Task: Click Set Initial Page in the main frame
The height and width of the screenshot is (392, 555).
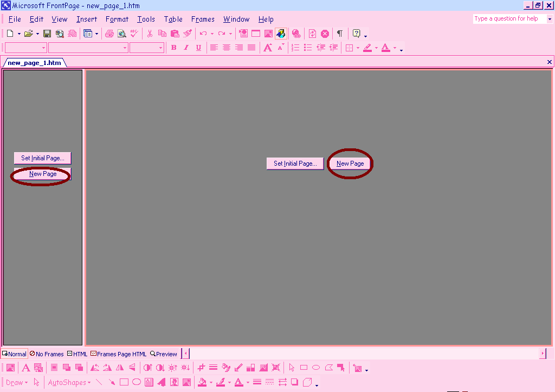Action: pyautogui.click(x=295, y=164)
